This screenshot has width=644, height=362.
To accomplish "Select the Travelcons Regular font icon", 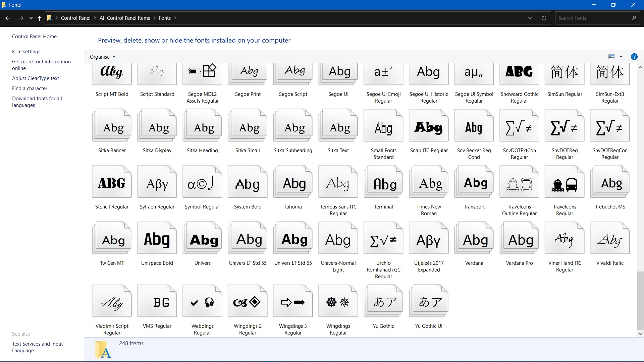I will click(565, 182).
